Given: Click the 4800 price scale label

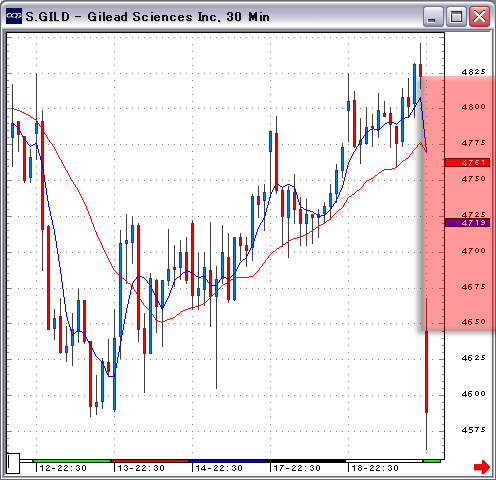Looking at the screenshot, I should 473,107.
